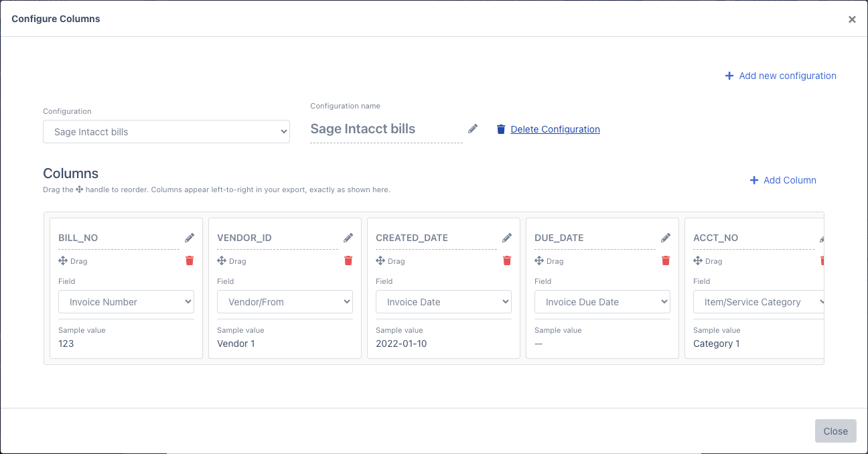Close the Configure Columns dialog with X

852,19
